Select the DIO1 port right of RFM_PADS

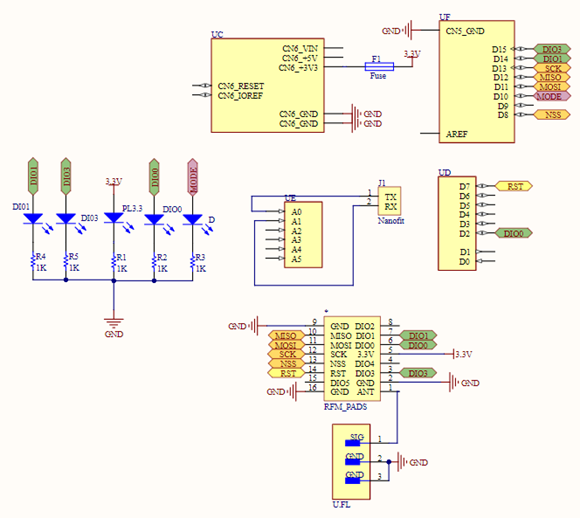(x=418, y=336)
